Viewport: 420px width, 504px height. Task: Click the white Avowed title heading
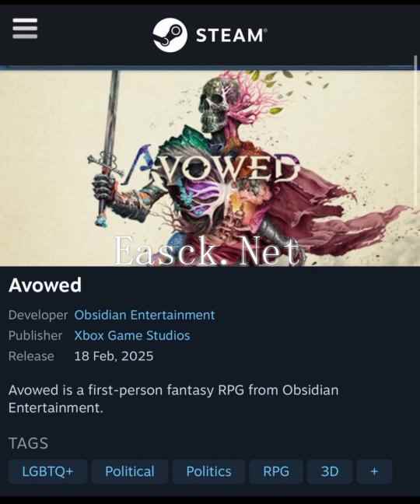(45, 285)
